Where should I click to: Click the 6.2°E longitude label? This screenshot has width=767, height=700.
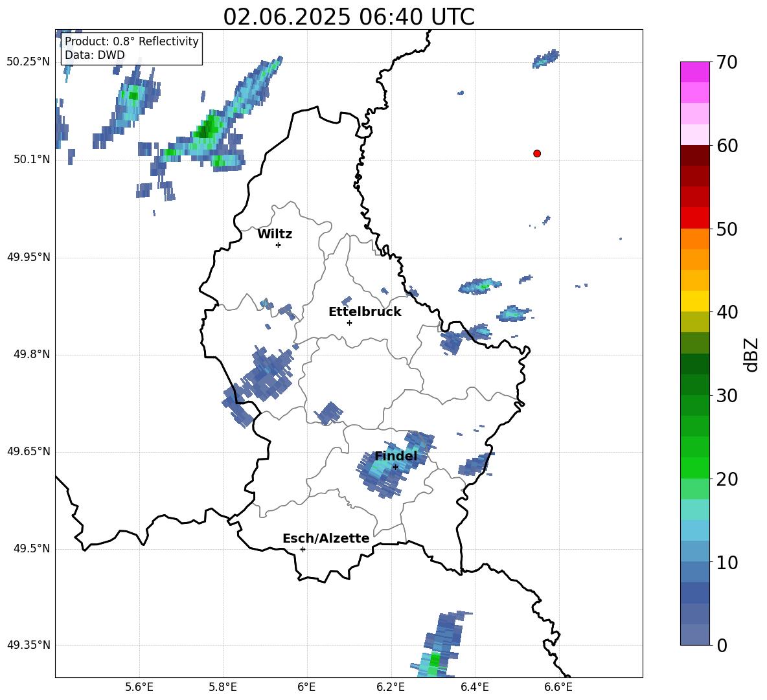click(391, 687)
